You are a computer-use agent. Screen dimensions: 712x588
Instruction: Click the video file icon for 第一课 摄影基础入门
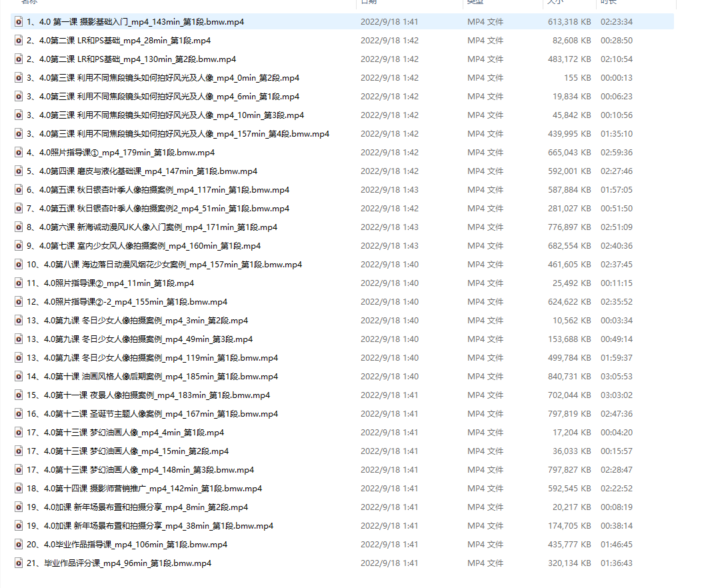point(19,22)
